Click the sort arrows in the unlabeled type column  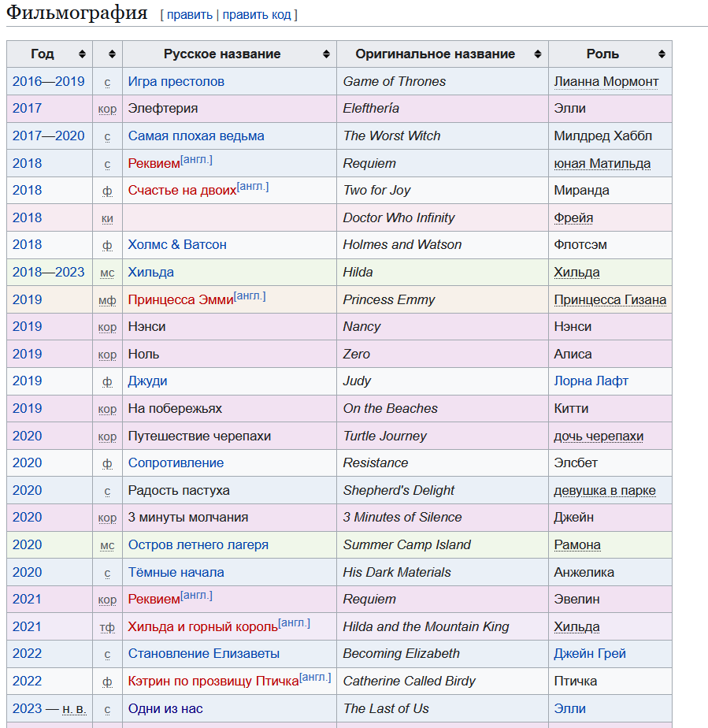coord(112,54)
